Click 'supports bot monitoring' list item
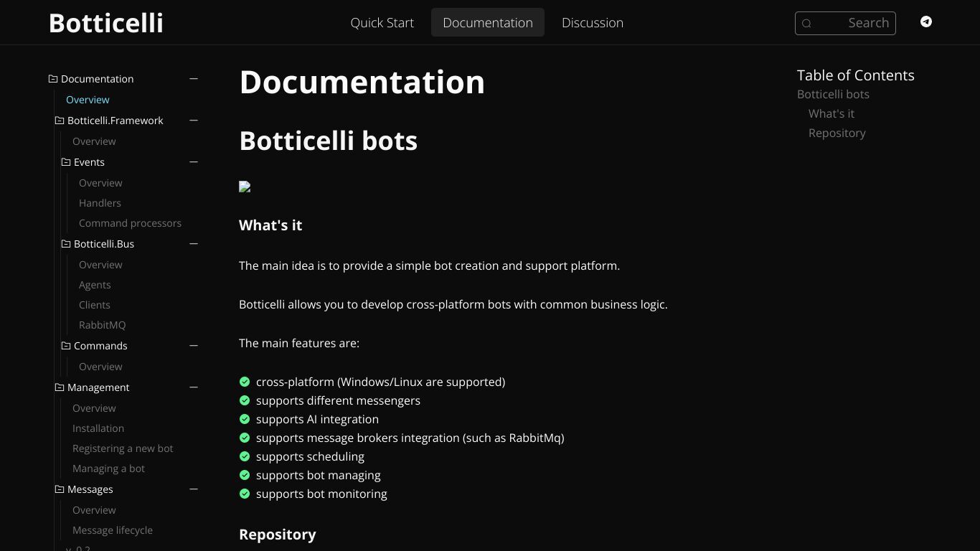The width and height of the screenshot is (980, 551). pos(321,494)
